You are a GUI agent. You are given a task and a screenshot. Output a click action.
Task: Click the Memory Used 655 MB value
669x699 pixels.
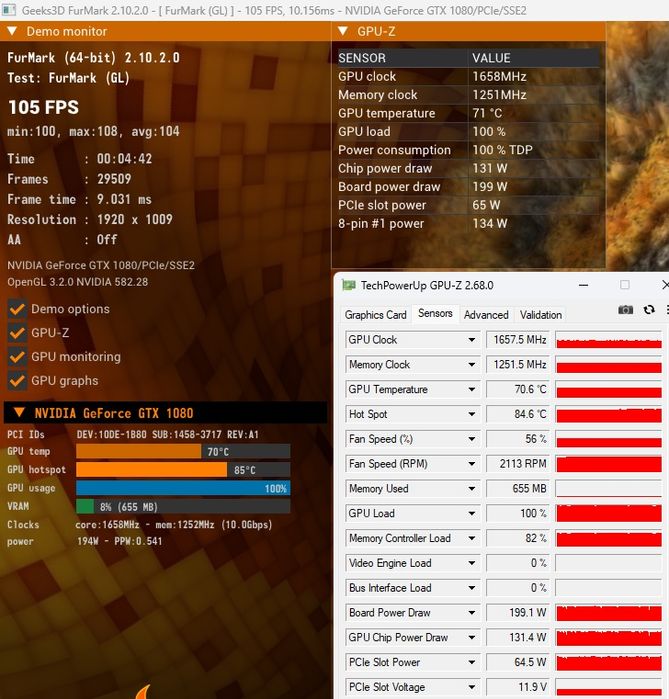(x=518, y=489)
